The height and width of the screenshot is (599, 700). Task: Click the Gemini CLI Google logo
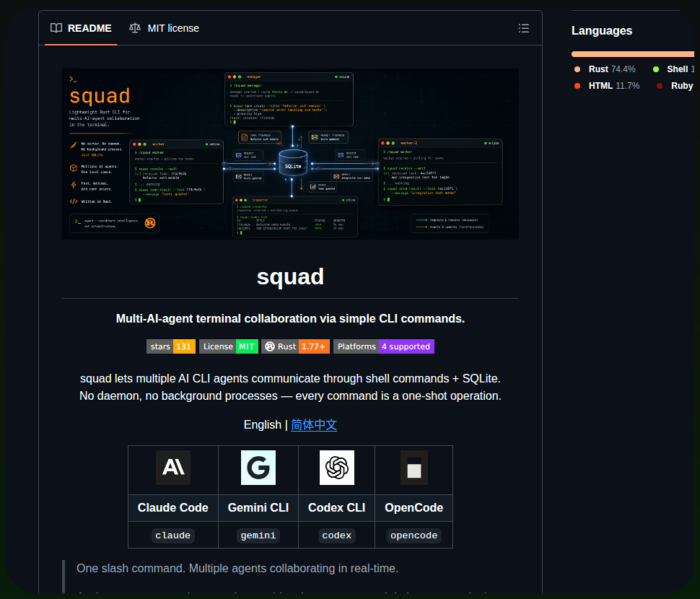pyautogui.click(x=258, y=468)
